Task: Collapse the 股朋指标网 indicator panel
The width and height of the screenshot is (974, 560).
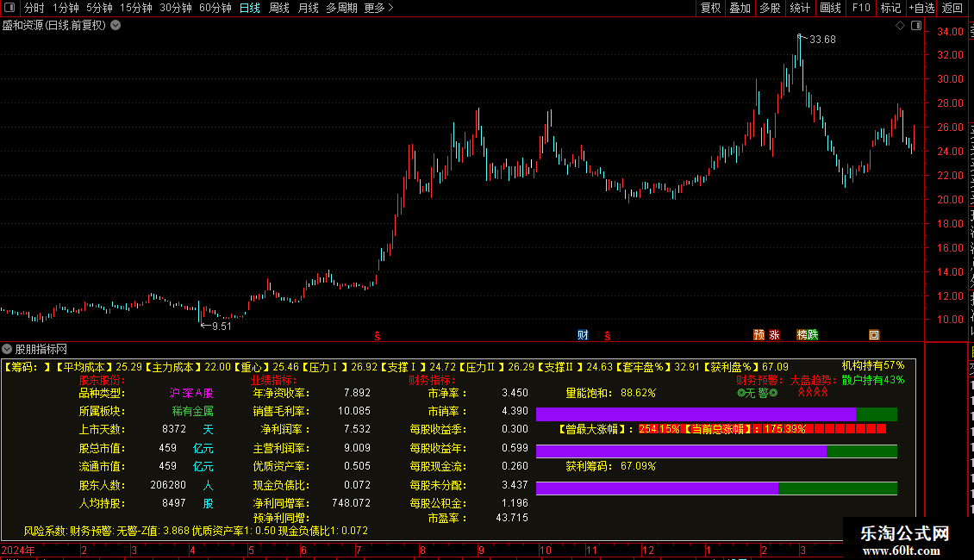Action: tap(7, 350)
